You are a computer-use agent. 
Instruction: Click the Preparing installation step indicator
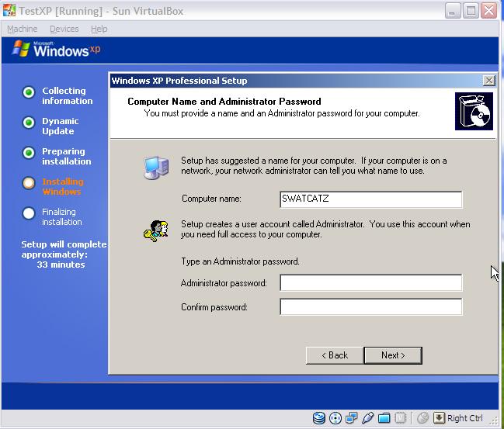[29, 153]
